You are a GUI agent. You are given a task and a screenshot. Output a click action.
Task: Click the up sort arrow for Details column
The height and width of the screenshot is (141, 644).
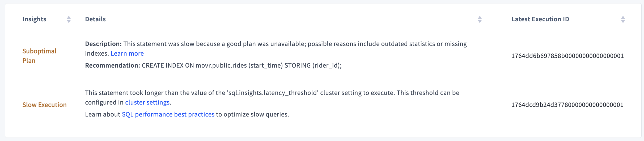[x=480, y=18]
